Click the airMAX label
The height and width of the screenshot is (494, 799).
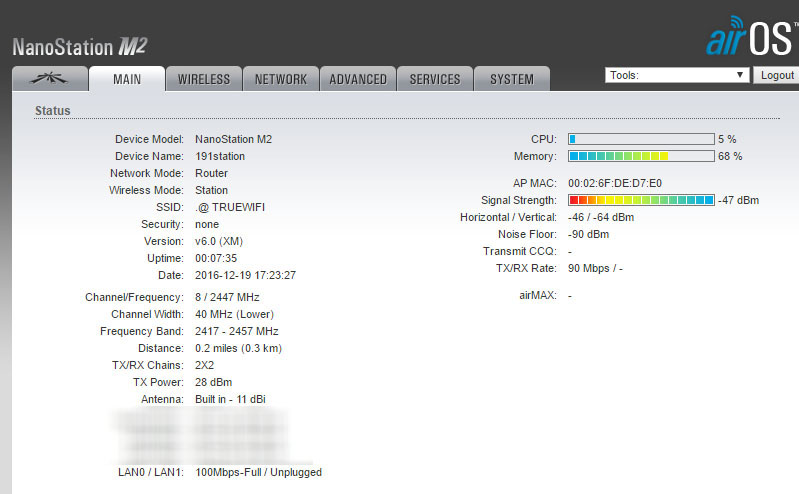538,295
